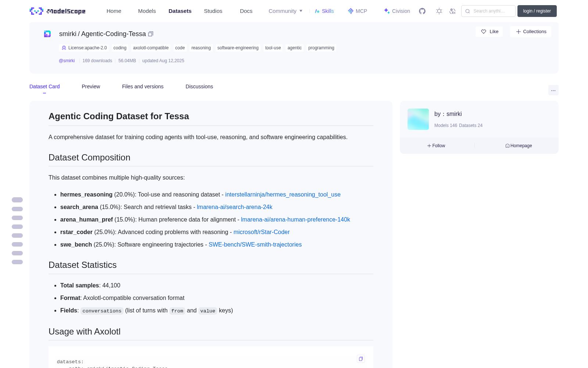Open the Docs menu item
Image resolution: width=588 pixels, height=368 pixels.
(246, 11)
